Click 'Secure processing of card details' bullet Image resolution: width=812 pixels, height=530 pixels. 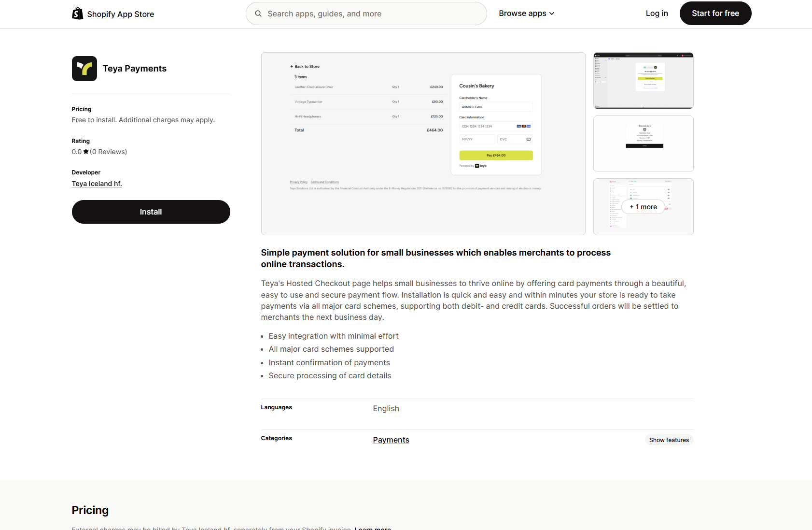[x=330, y=375]
